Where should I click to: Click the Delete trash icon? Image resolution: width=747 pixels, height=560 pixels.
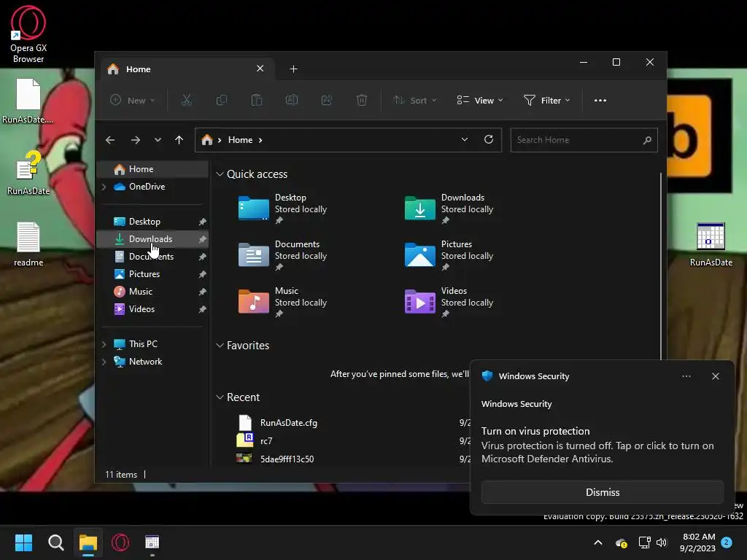coord(362,100)
